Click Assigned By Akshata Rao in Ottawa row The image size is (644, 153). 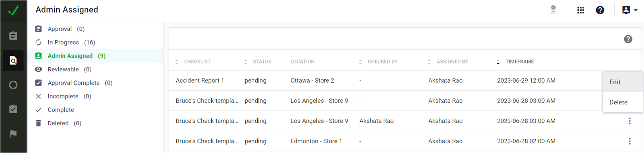point(445,81)
